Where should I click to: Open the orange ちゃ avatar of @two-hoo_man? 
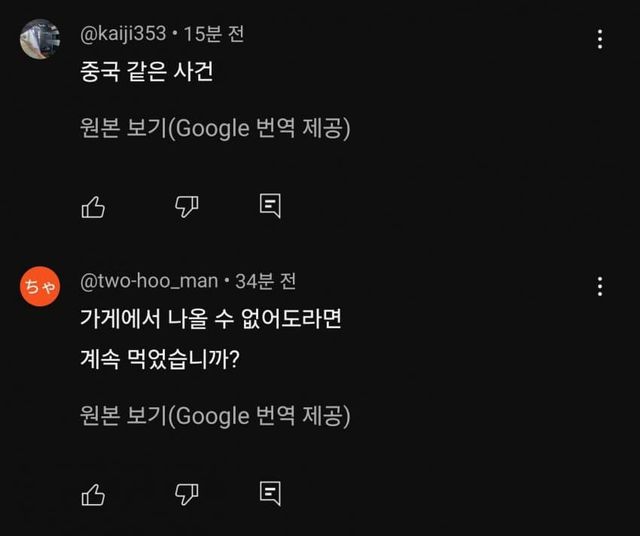[40, 287]
